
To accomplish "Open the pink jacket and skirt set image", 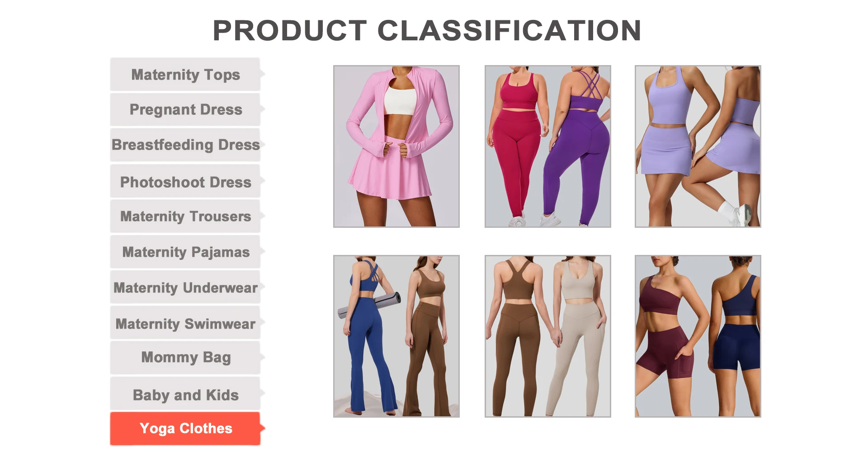I will [396, 146].
